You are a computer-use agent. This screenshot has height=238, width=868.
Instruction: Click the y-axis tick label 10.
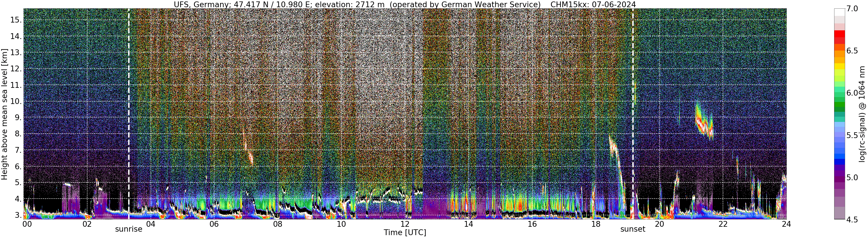click(x=16, y=101)
